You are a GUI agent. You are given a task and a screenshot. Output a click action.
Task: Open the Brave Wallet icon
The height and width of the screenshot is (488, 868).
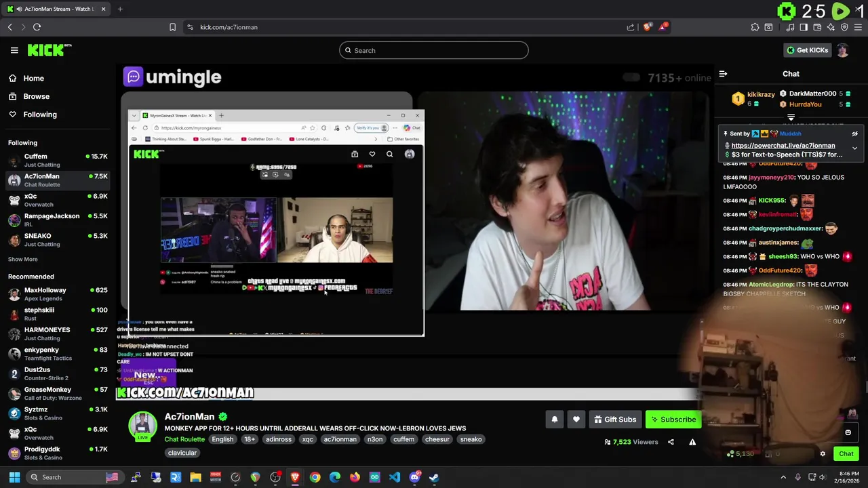(817, 27)
